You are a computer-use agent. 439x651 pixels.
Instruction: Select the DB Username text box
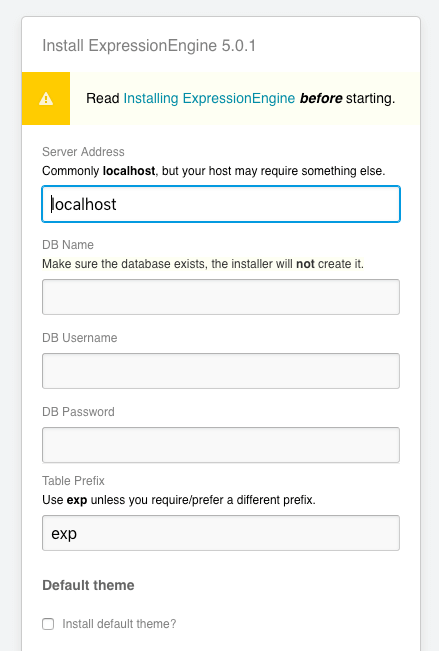click(x=221, y=371)
